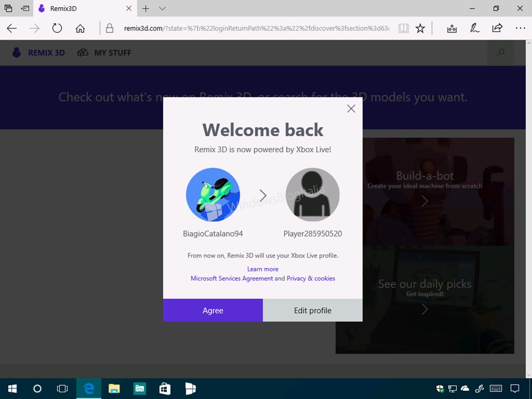Click the browser Forward arrow
This screenshot has height=399, width=532.
34,28
